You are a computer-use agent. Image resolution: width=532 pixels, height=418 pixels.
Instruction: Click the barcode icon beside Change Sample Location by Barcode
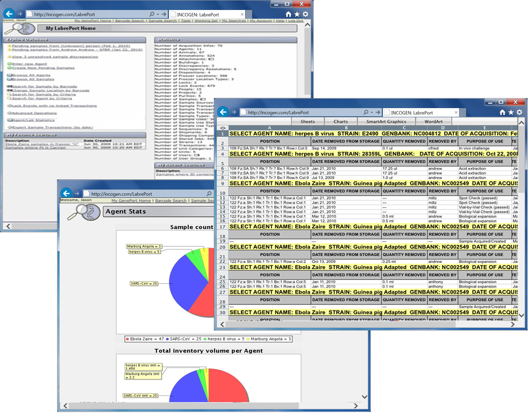click(9, 90)
